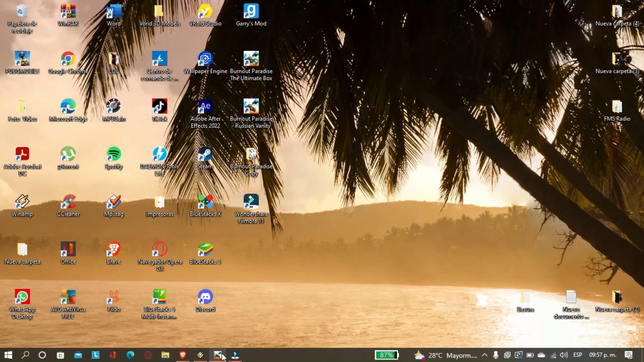644x362 pixels.
Task: Select the Word desktop shortcut
Action: 114,15
